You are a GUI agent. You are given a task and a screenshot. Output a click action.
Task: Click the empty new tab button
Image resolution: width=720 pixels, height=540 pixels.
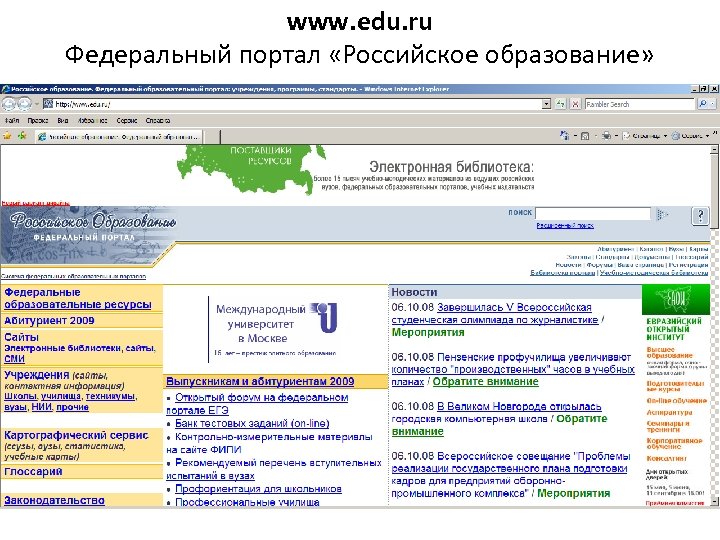coord(212,136)
